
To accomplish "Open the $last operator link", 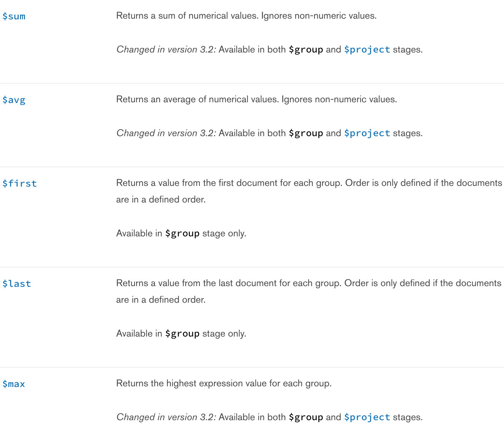I will [17, 284].
